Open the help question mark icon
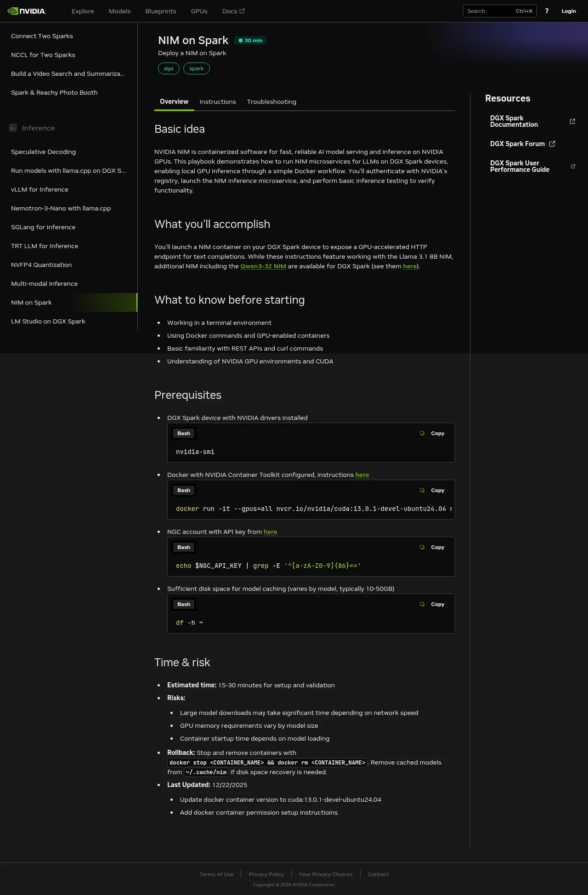588x895 pixels. point(547,11)
